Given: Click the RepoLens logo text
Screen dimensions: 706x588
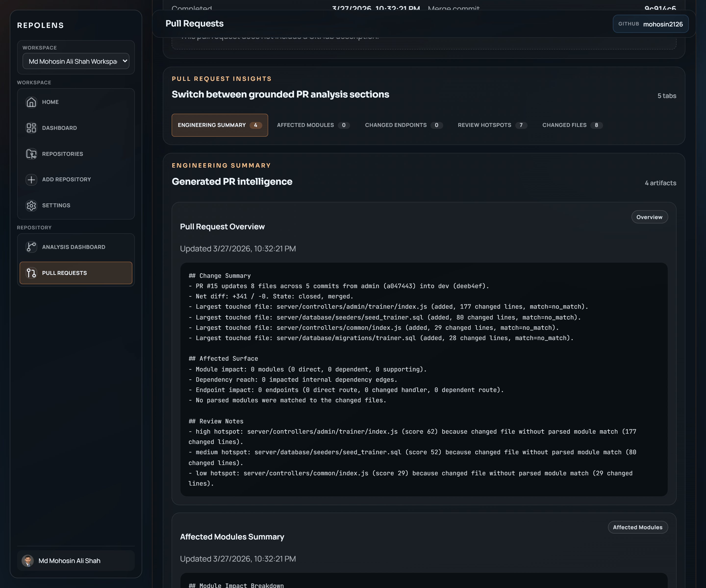Looking at the screenshot, I should [x=40, y=25].
